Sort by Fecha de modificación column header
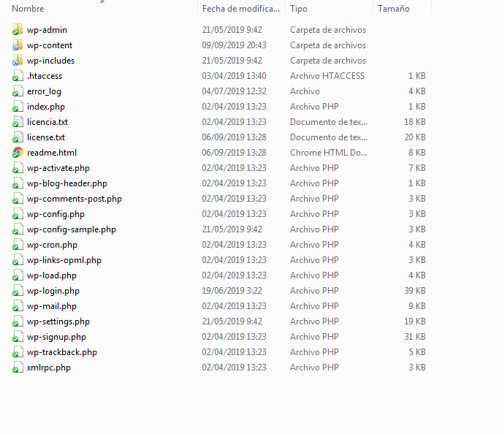The width and height of the screenshot is (504, 434). tap(241, 8)
